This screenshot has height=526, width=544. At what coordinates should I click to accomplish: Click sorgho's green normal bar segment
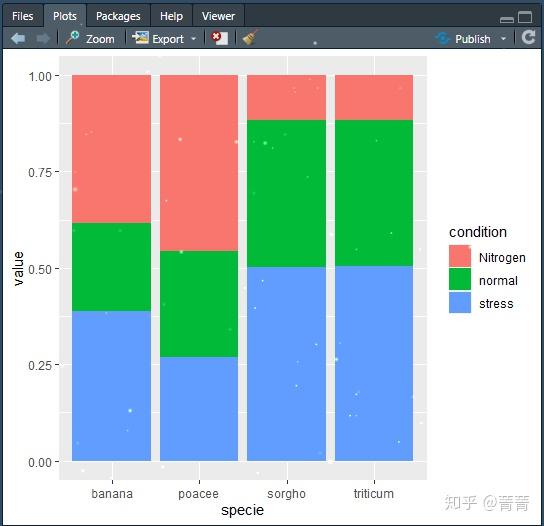(x=287, y=194)
